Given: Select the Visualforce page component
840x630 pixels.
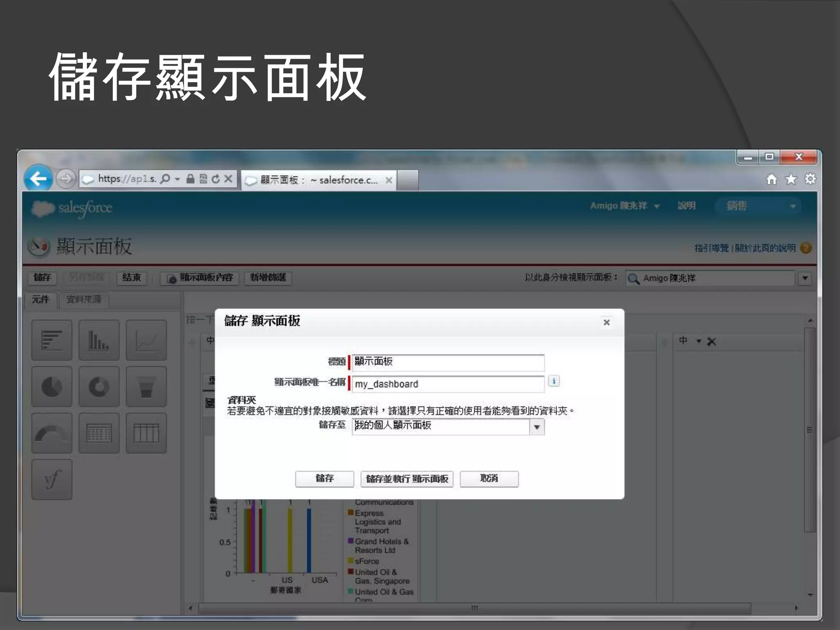Looking at the screenshot, I should pyautogui.click(x=52, y=479).
